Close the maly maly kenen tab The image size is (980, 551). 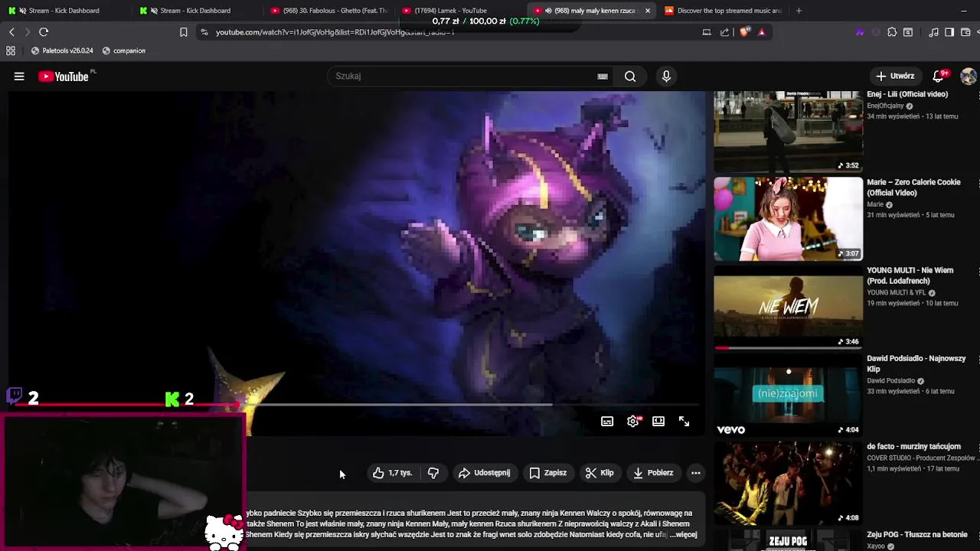[x=648, y=11]
